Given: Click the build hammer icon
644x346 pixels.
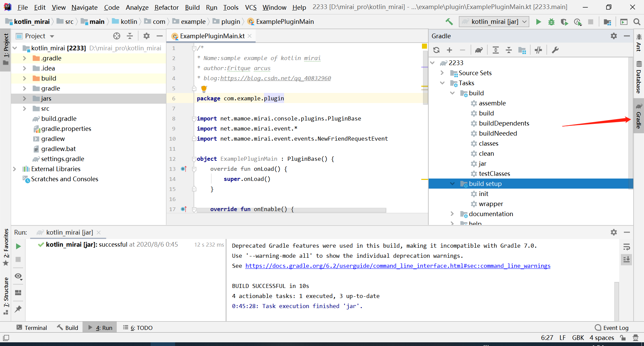Looking at the screenshot, I should click(449, 22).
